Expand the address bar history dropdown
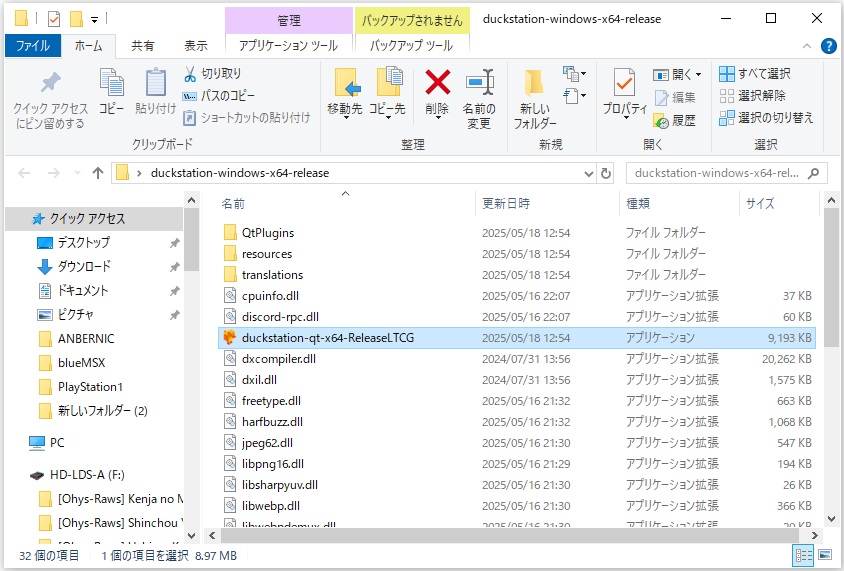Image resolution: width=844 pixels, height=571 pixels. [x=588, y=174]
